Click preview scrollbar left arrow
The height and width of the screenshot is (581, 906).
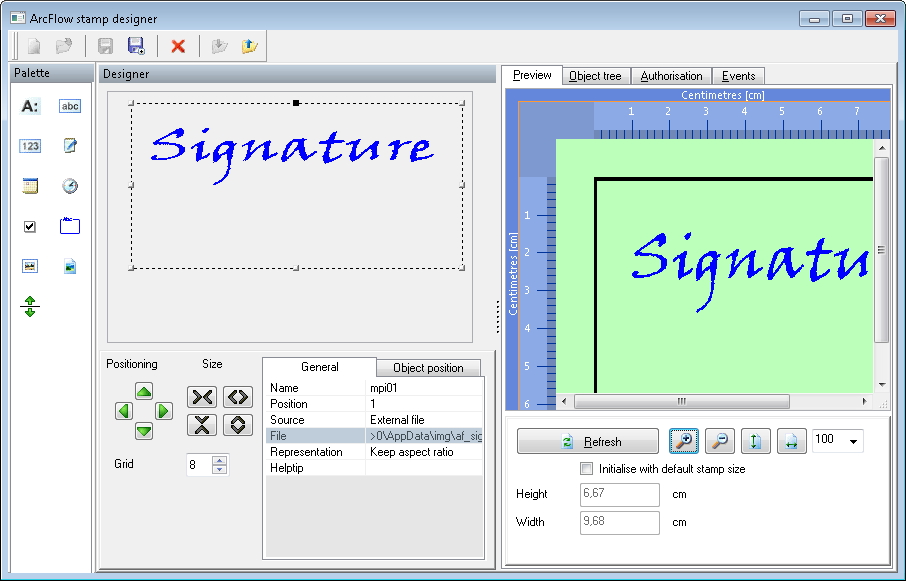564,401
